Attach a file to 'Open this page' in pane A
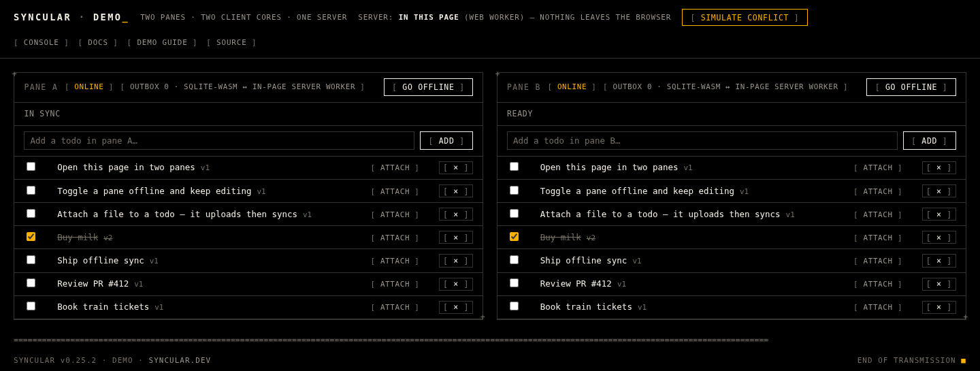The width and height of the screenshot is (980, 371). tap(395, 167)
